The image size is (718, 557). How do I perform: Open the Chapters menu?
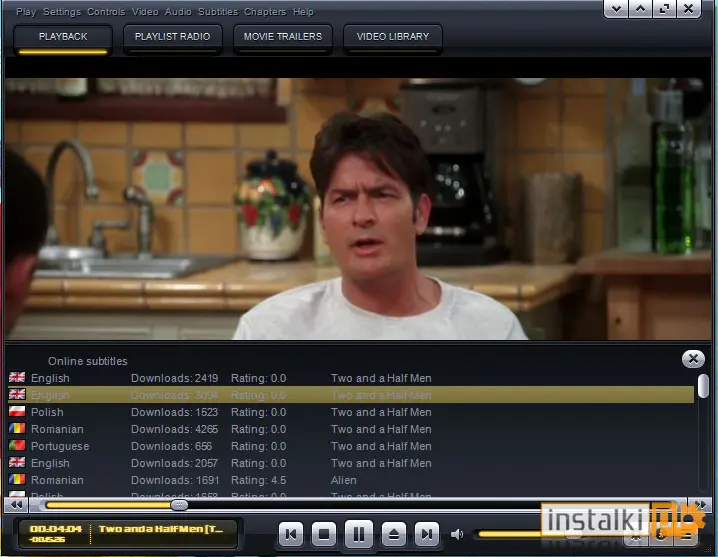(x=265, y=11)
